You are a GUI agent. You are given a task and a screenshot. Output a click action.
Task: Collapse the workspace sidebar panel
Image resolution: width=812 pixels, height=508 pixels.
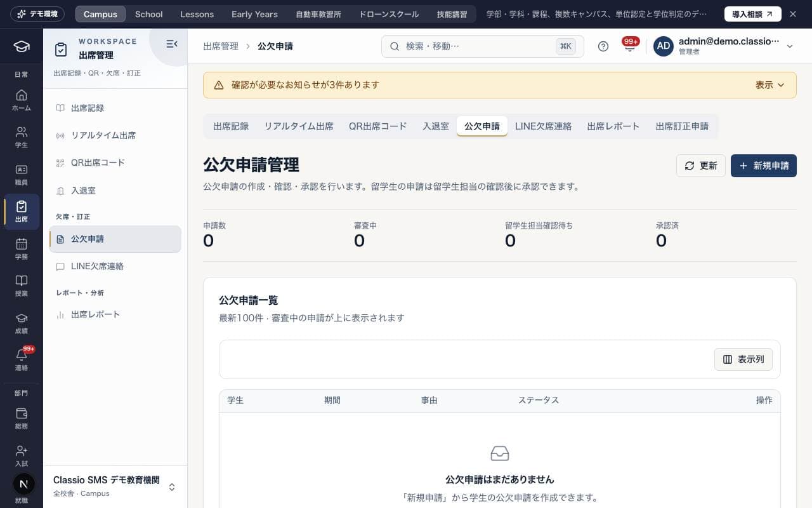tap(171, 44)
